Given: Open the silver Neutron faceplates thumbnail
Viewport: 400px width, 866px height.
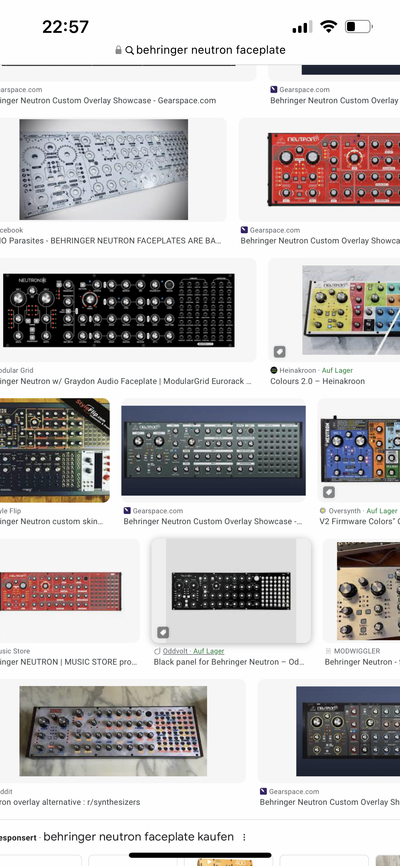Looking at the screenshot, I should [104, 170].
